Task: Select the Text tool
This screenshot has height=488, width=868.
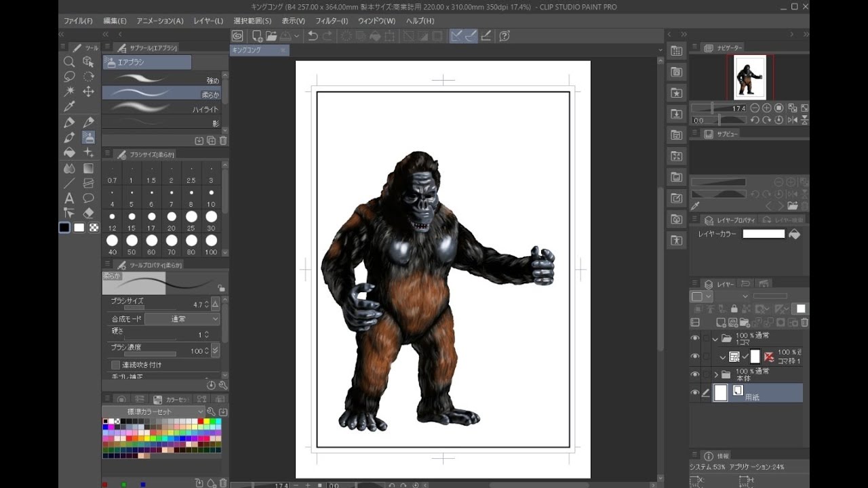Action: coord(68,198)
